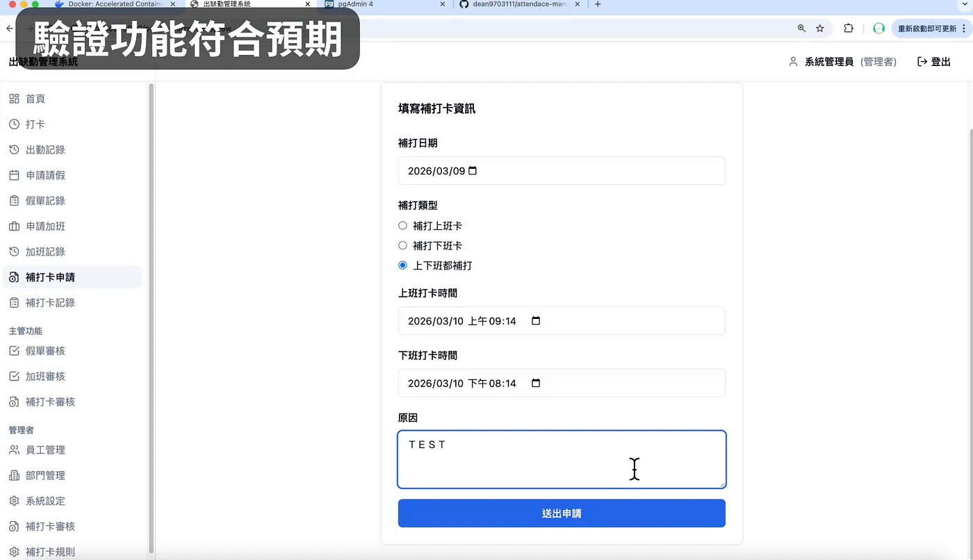Click the 系統設定 gear icon
This screenshot has height=560, width=973.
point(14,501)
